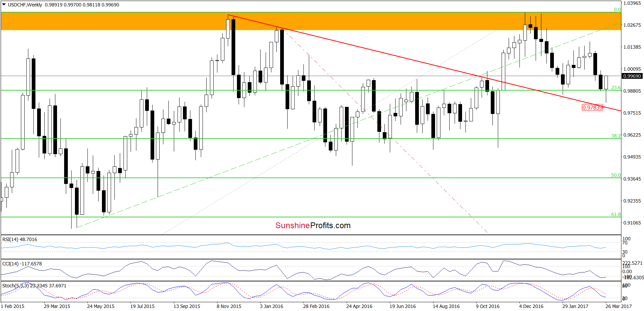The width and height of the screenshot is (644, 311).
Task: Click the 13 Sep 2015 date label
Action: (x=187, y=306)
